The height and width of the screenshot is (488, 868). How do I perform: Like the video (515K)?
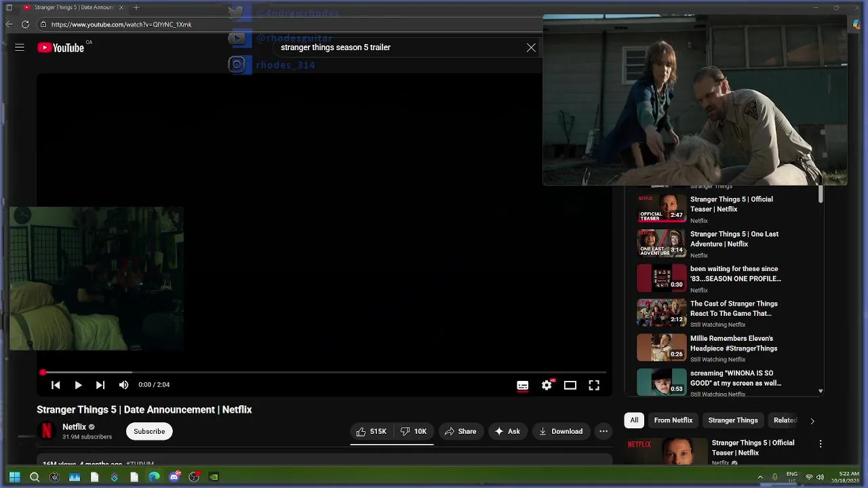click(371, 431)
